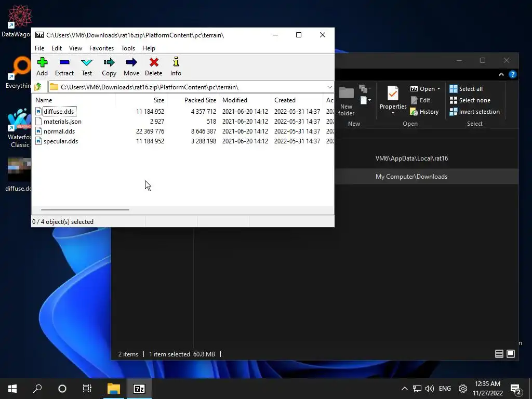Screen dimensions: 532x399
Task: Open Explorer Help question mark
Action: (513, 74)
